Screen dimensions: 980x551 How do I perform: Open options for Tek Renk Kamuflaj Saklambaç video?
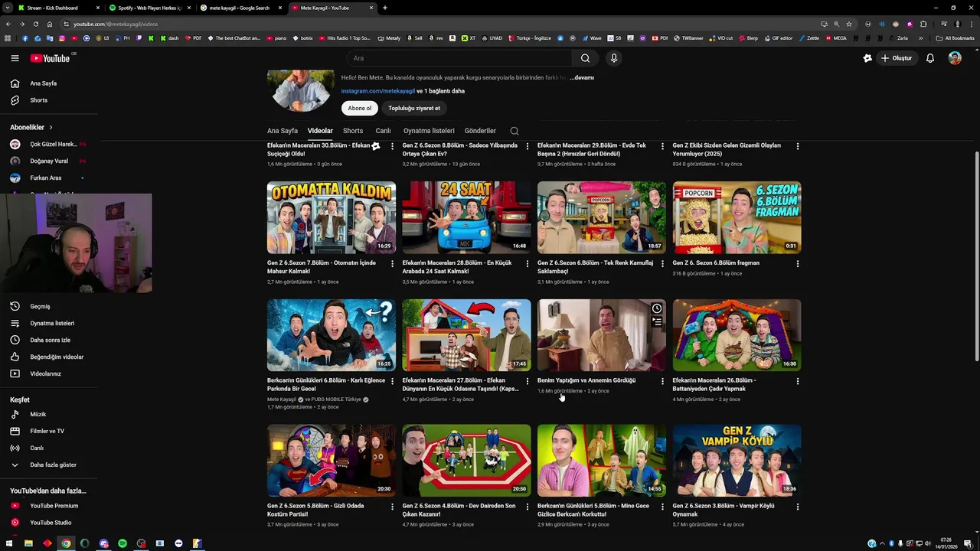pyautogui.click(x=662, y=264)
